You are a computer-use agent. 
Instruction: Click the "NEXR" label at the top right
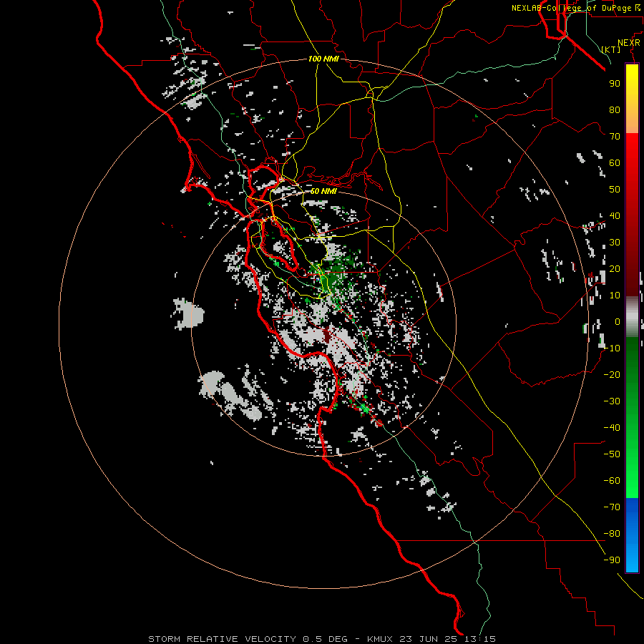coord(629,42)
